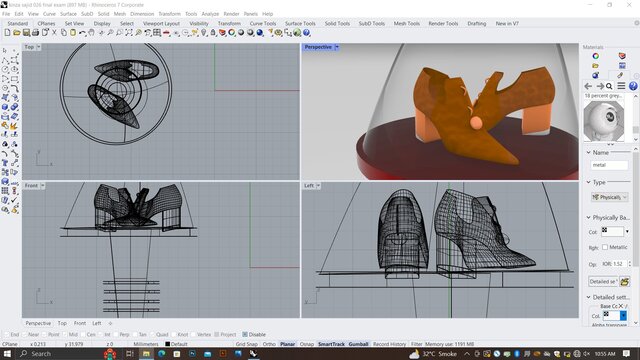Click forward arrow in Materials panel
This screenshot has width=640, height=360.
tap(600, 86)
